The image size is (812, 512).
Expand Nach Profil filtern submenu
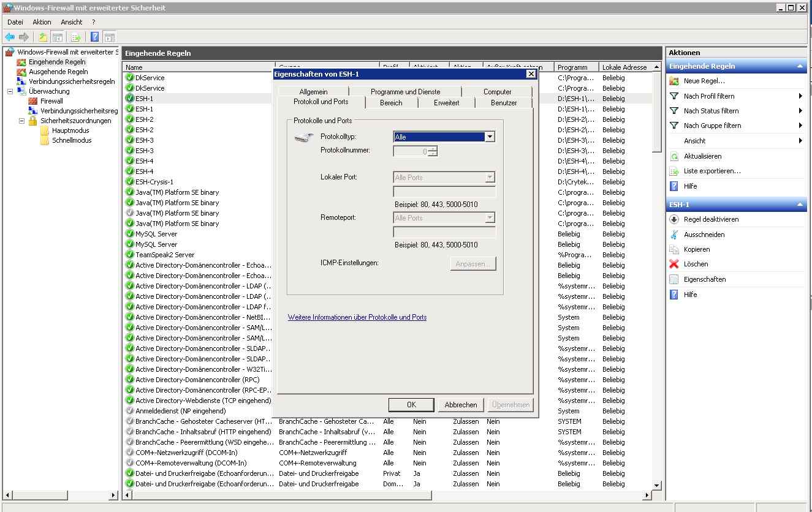click(800, 96)
